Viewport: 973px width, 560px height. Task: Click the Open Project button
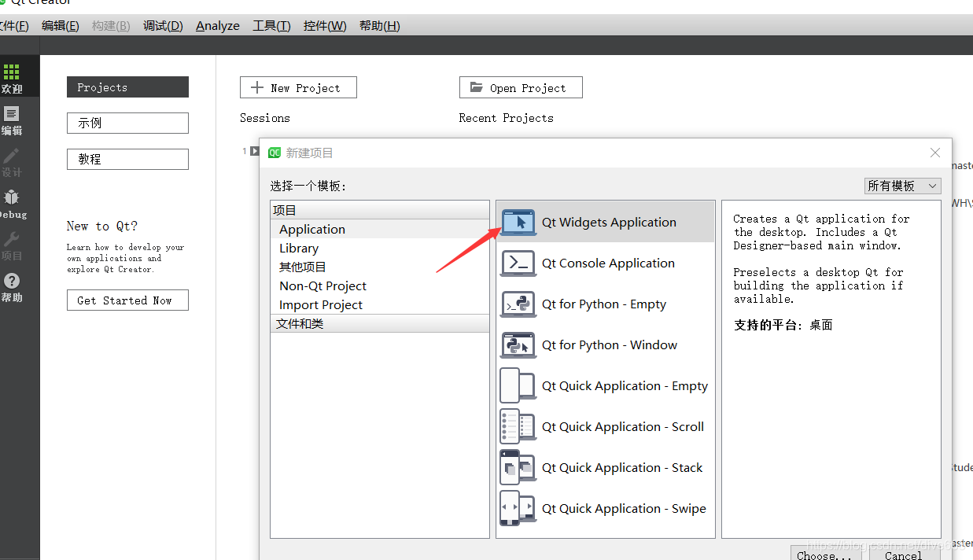point(521,87)
